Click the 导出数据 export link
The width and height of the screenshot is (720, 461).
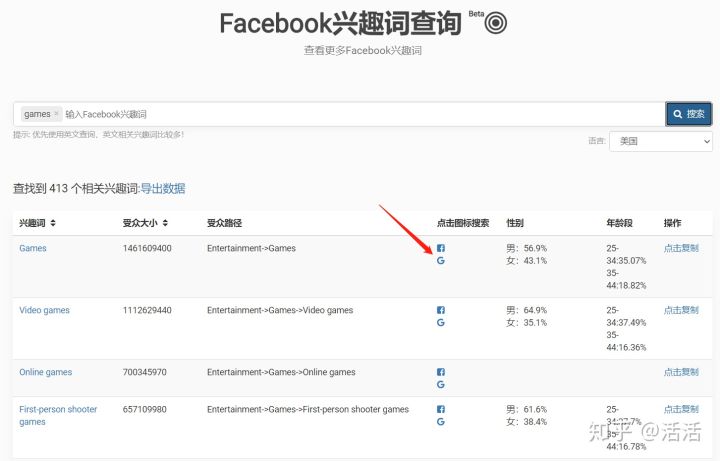click(163, 188)
